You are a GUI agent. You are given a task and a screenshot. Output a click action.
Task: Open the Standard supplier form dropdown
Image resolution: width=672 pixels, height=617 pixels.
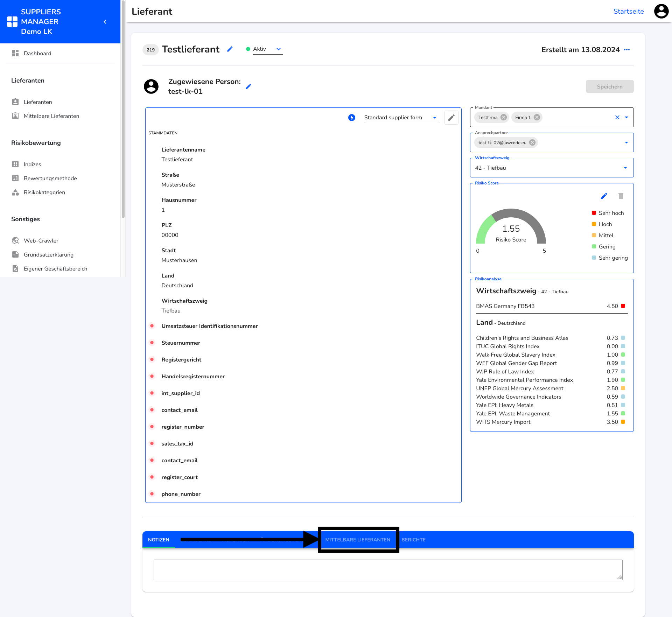(x=401, y=118)
